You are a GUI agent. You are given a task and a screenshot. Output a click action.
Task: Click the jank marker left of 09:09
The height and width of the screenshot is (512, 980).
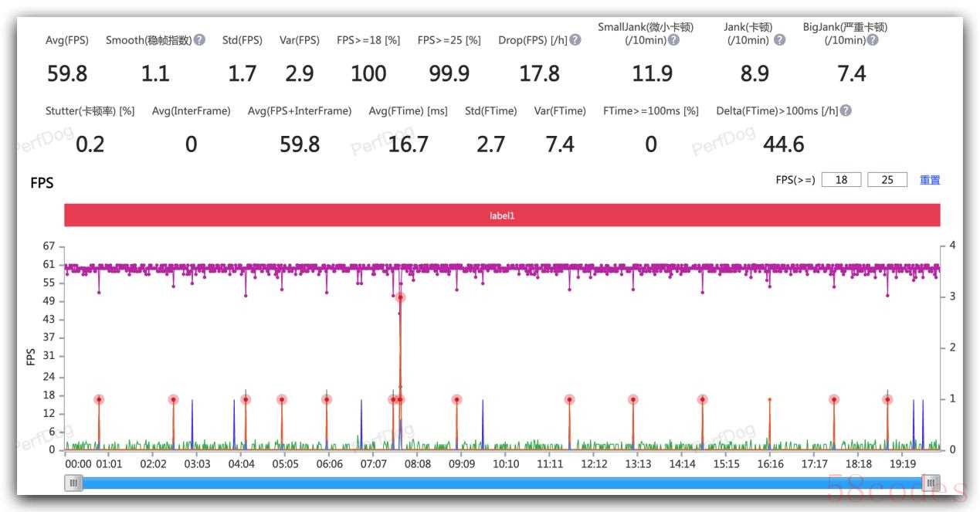[x=457, y=399]
